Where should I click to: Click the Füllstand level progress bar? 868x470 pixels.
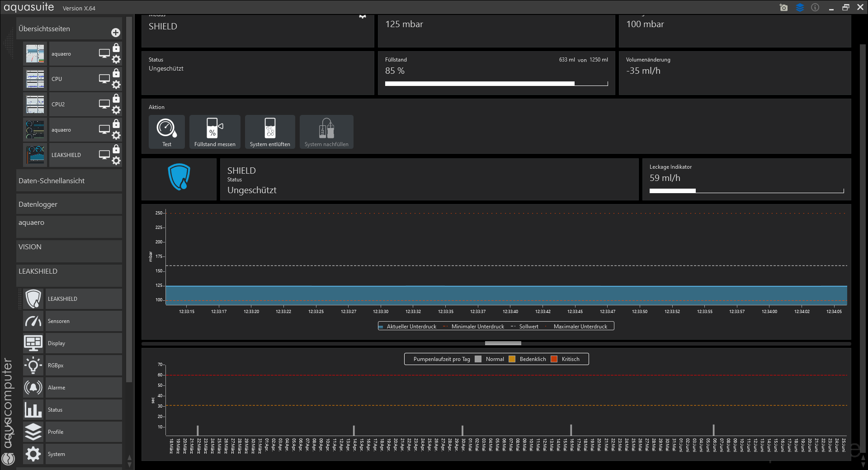click(496, 84)
